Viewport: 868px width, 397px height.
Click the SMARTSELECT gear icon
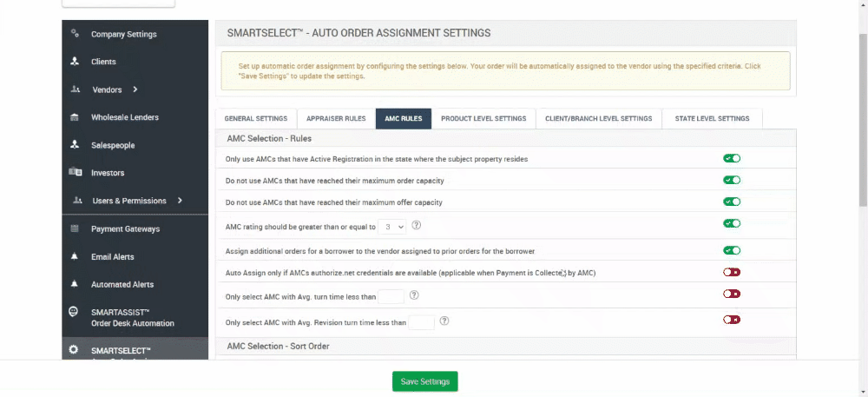[x=73, y=350]
